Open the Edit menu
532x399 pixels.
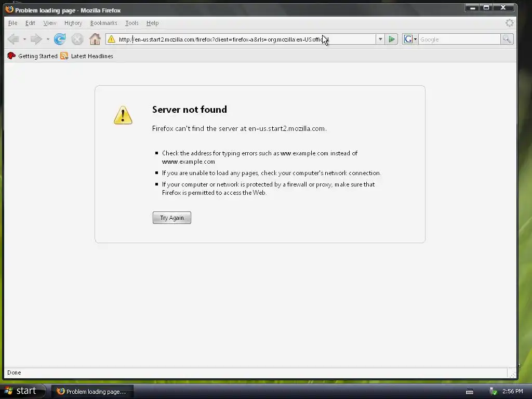[x=30, y=23]
